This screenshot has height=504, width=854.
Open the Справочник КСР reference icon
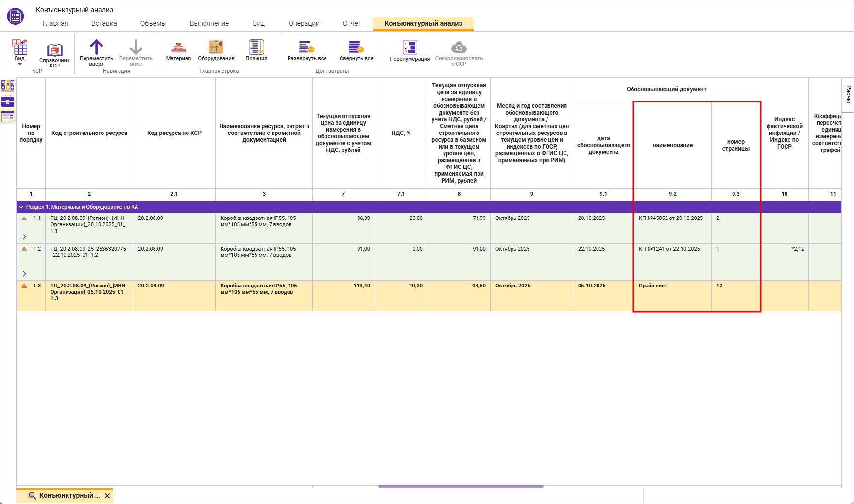pyautogui.click(x=54, y=50)
